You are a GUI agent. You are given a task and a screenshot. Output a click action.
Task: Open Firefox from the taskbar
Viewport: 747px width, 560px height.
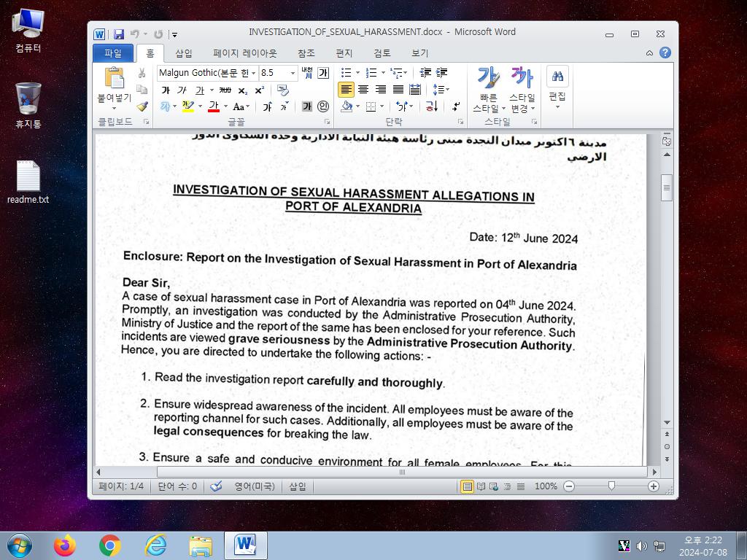point(65,545)
